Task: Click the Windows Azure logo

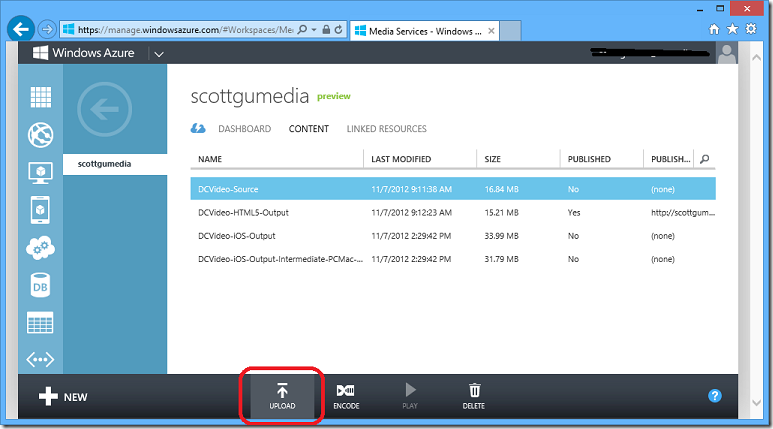Action: [x=83, y=53]
